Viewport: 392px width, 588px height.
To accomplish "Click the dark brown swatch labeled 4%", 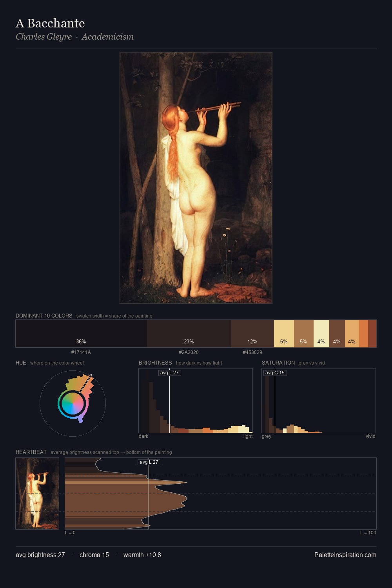I will 337,334.
